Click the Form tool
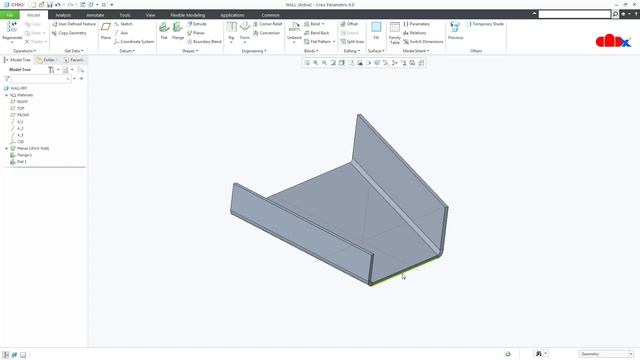The height and width of the screenshot is (360, 640). [245, 28]
